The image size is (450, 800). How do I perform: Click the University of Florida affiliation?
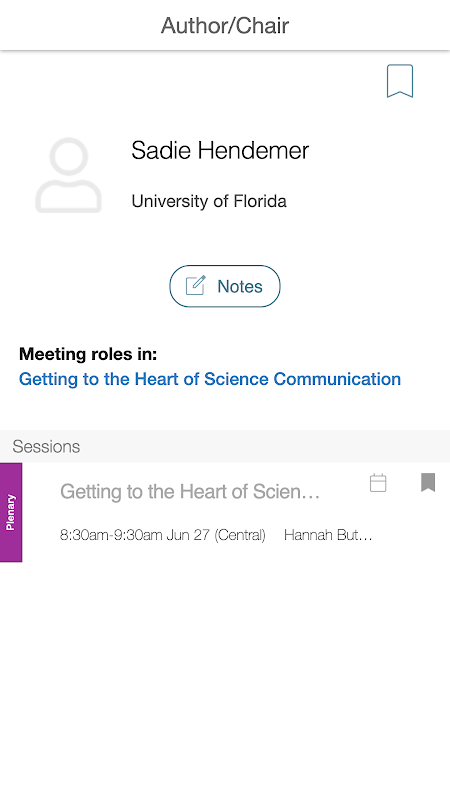point(209,201)
